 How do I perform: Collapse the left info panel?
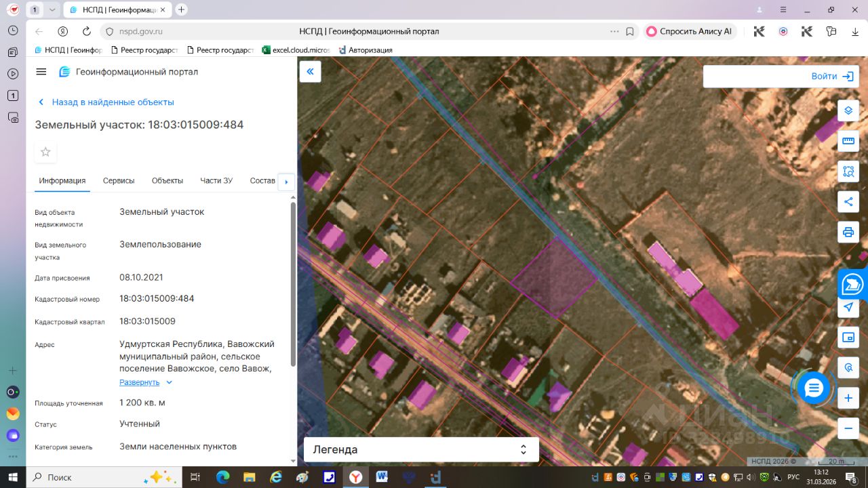310,72
